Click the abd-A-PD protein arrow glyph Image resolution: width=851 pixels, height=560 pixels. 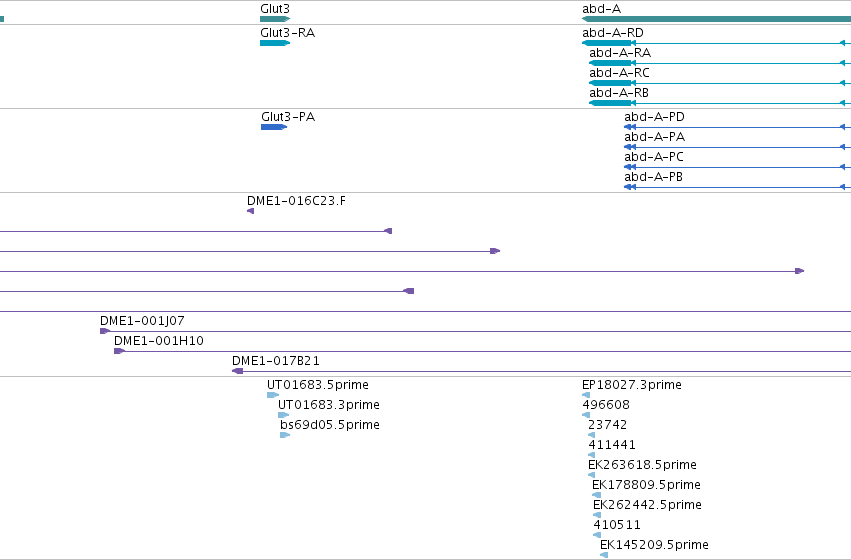click(630, 127)
